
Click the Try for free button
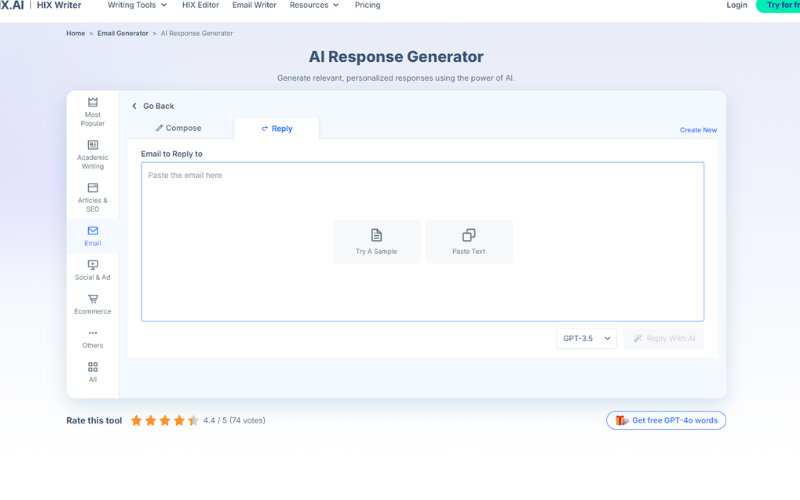pos(778,6)
